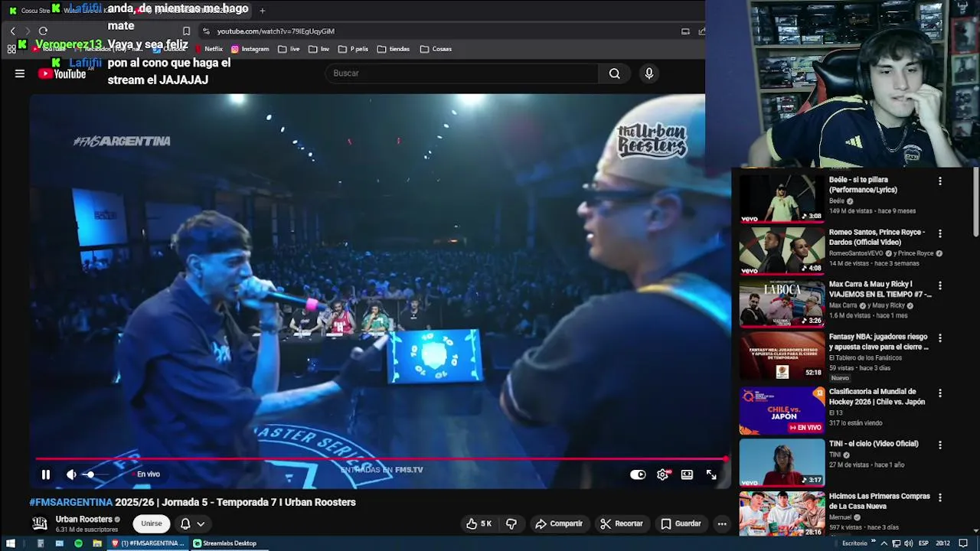Open the Urban Roosters channel name link
This screenshot has height=551, width=980.
(x=84, y=519)
